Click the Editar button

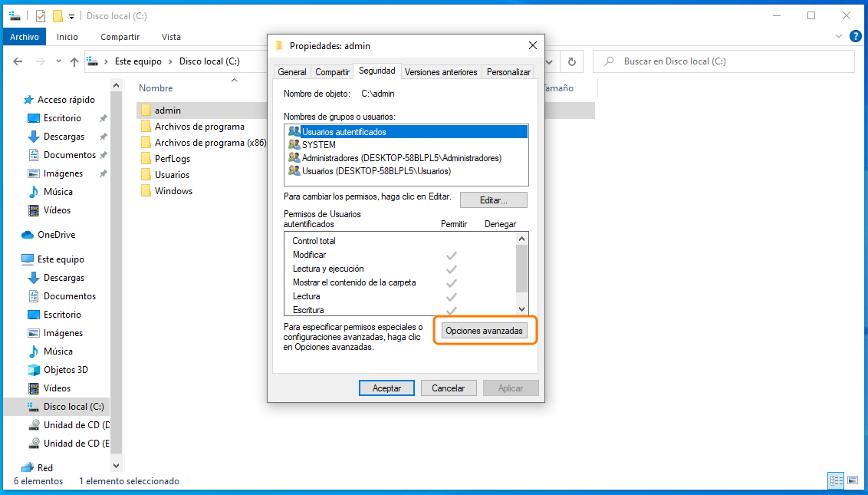pyautogui.click(x=493, y=200)
